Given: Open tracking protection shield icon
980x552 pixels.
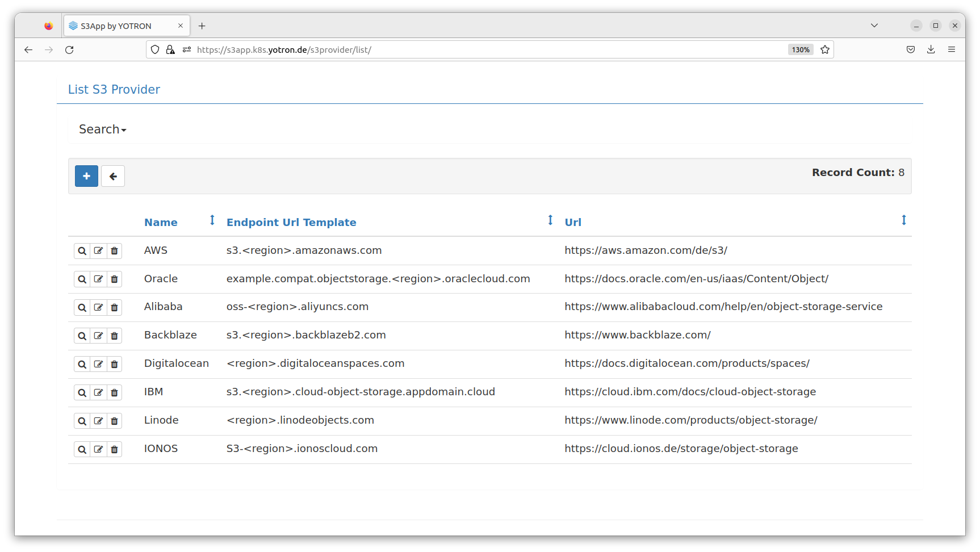Looking at the screenshot, I should 155,50.
